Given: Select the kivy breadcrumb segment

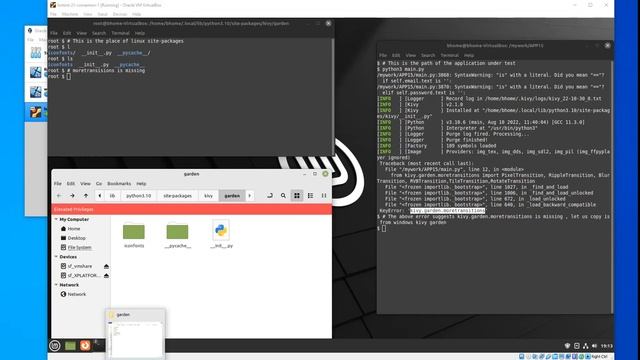Looking at the screenshot, I should point(209,196).
